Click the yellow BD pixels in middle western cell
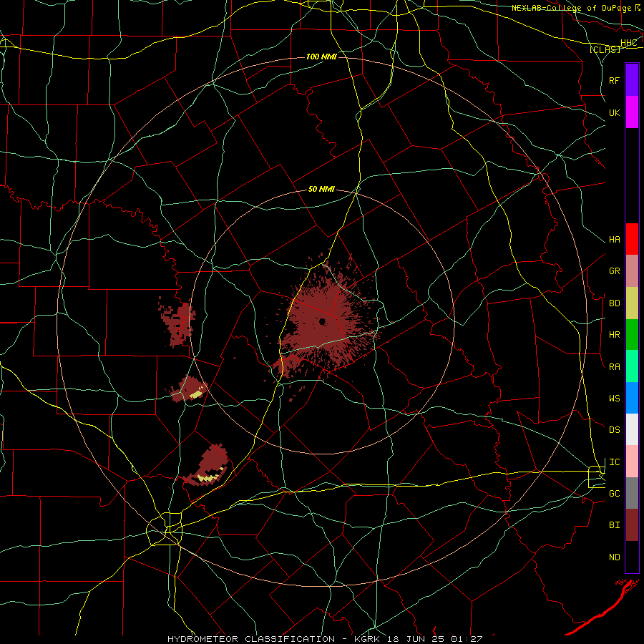644x644 pixels. 197,394
